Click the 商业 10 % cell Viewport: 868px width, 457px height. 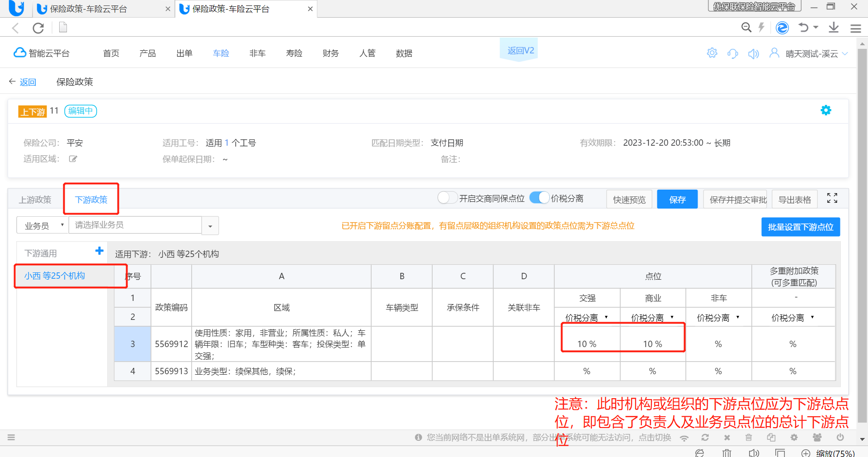click(653, 344)
